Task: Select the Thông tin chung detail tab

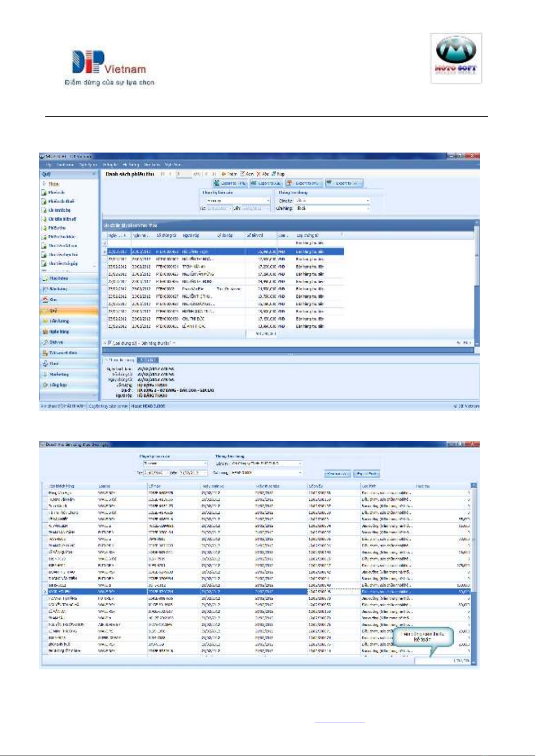Action: (120, 360)
